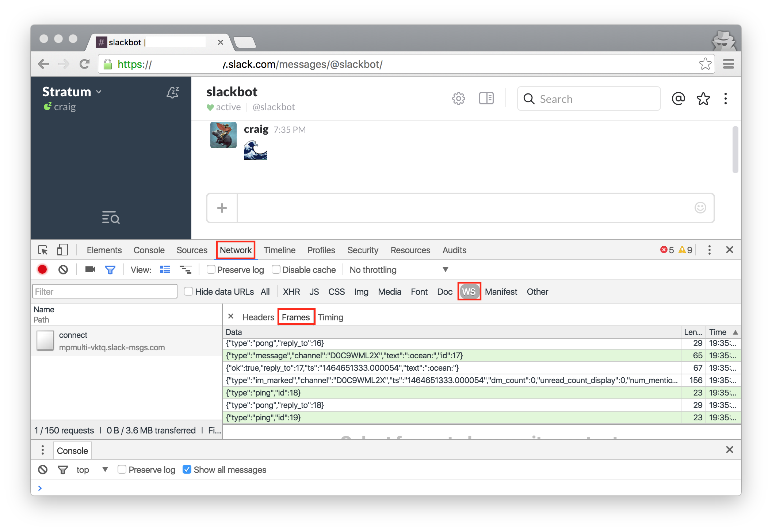The image size is (772, 532).
Task: Open Slack mentions with the @ icon
Action: click(678, 99)
